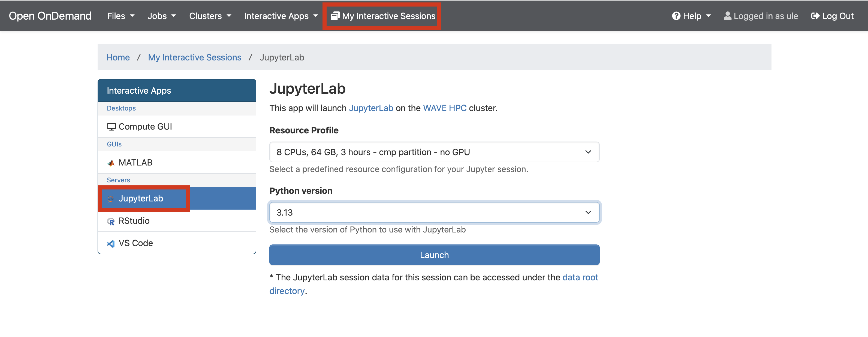This screenshot has width=868, height=337.
Task: Click the Servers category label
Action: pyautogui.click(x=118, y=180)
